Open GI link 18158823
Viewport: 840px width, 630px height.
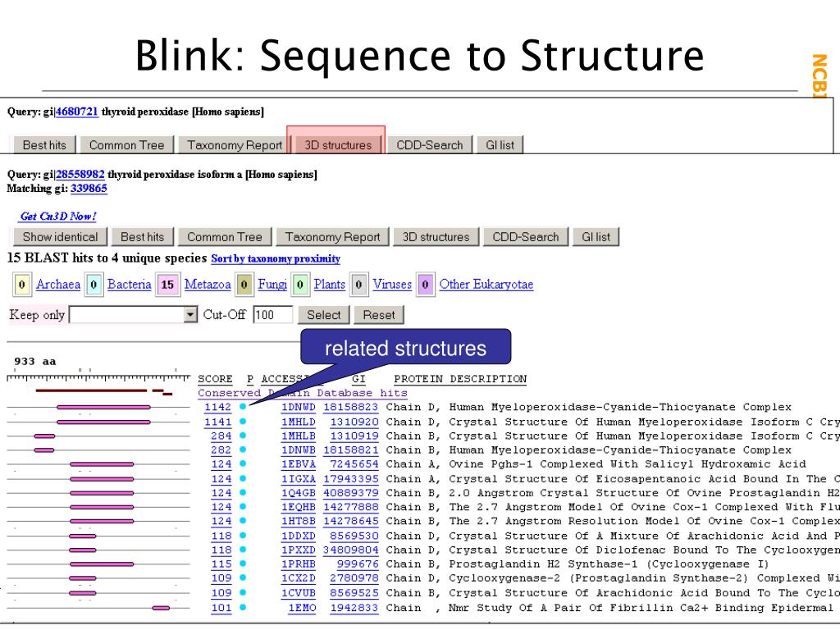350,407
